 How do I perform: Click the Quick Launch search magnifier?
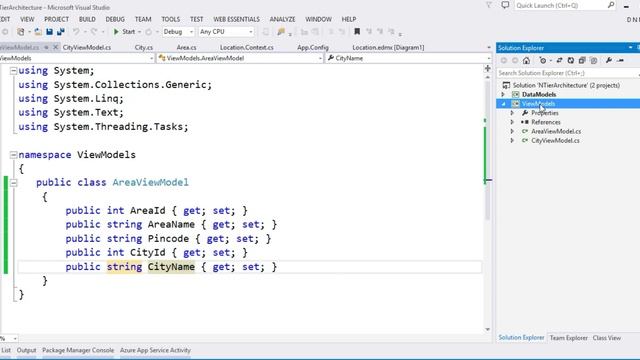tap(611, 5)
